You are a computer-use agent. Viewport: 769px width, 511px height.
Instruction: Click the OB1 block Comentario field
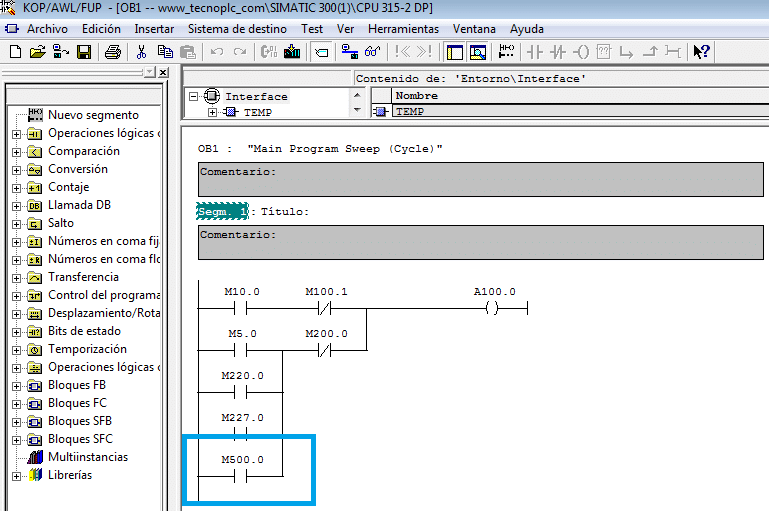click(x=481, y=179)
